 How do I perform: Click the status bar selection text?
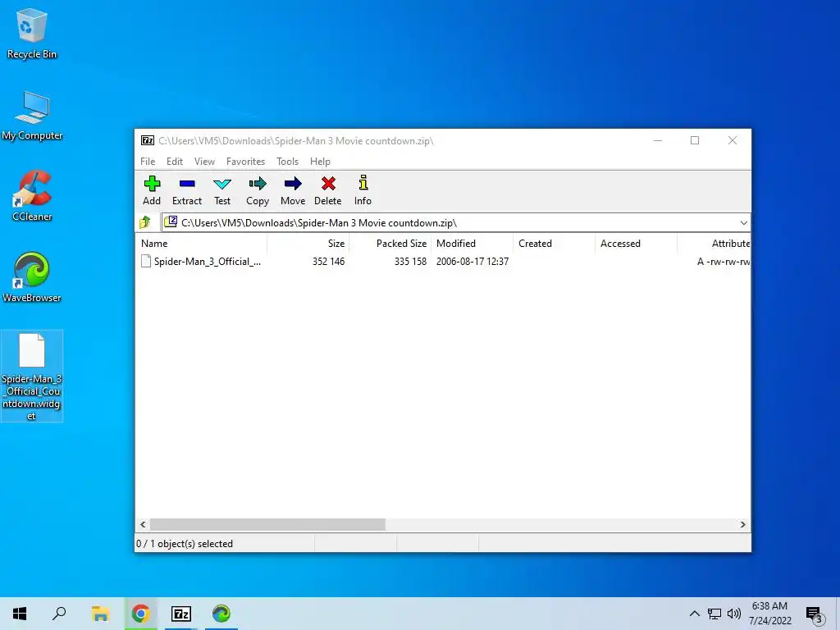(185, 544)
